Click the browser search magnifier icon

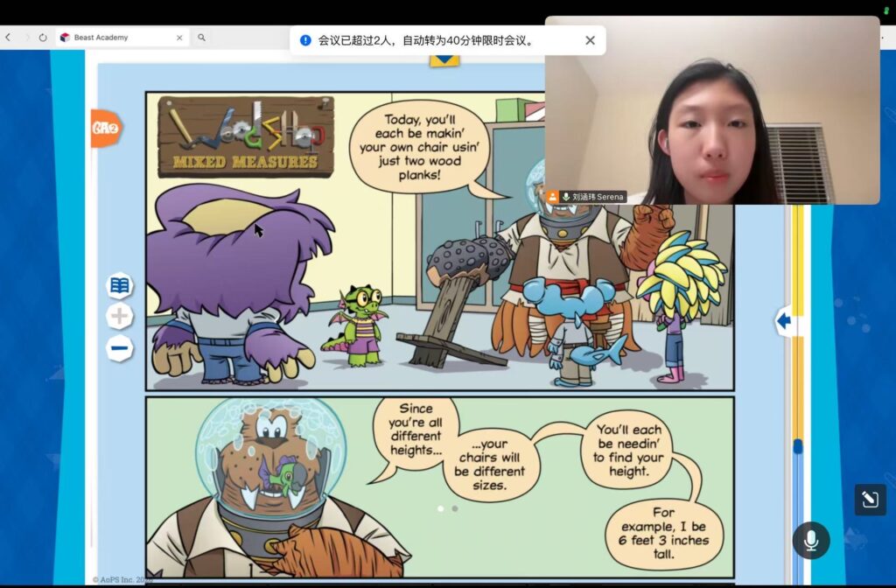201,38
